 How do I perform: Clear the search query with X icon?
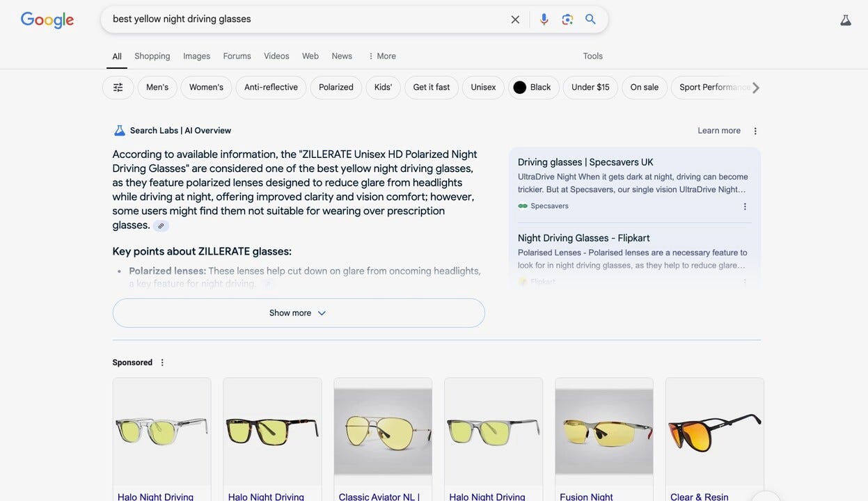point(515,19)
